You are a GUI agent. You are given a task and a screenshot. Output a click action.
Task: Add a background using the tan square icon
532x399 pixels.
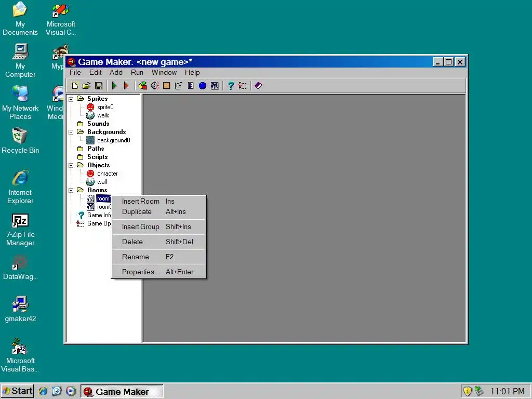[x=167, y=86]
